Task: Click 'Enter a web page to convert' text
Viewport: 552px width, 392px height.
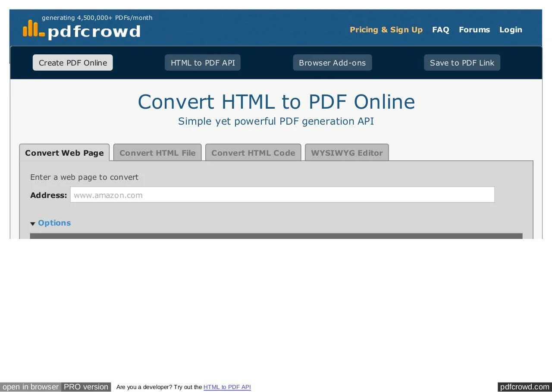Action: click(x=85, y=177)
